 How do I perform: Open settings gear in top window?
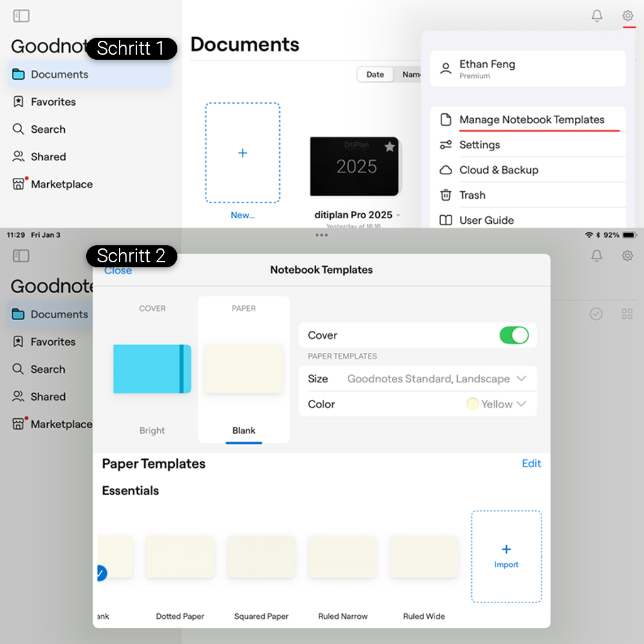click(627, 16)
